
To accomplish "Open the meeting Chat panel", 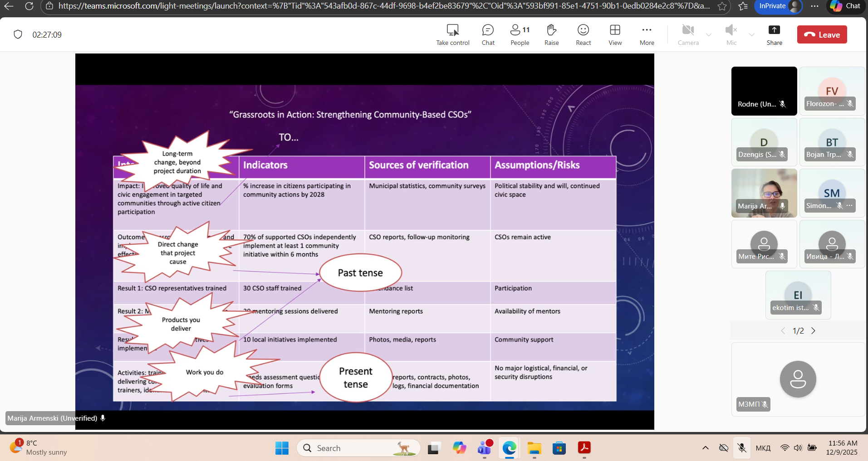I will tap(488, 35).
